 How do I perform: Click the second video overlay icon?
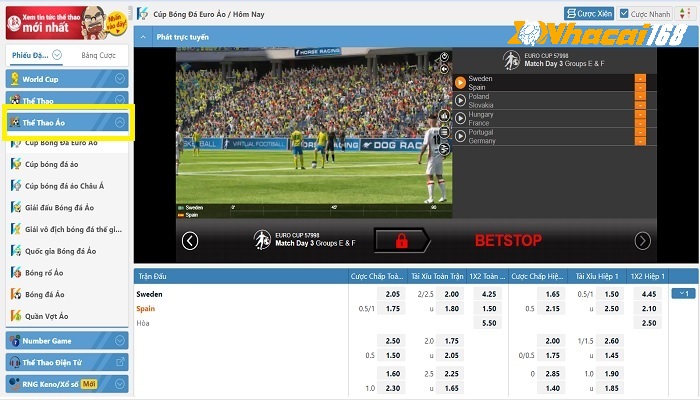(444, 69)
